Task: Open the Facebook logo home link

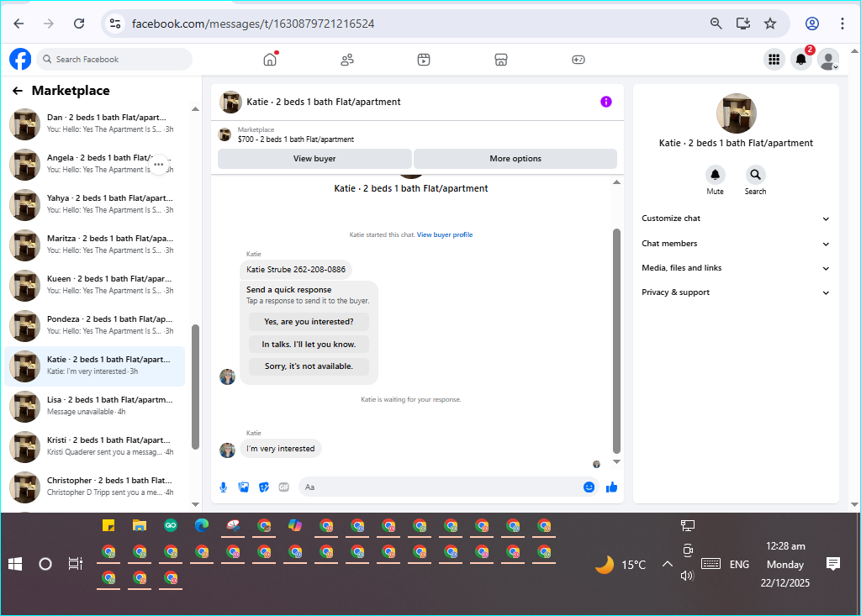Action: [x=20, y=60]
